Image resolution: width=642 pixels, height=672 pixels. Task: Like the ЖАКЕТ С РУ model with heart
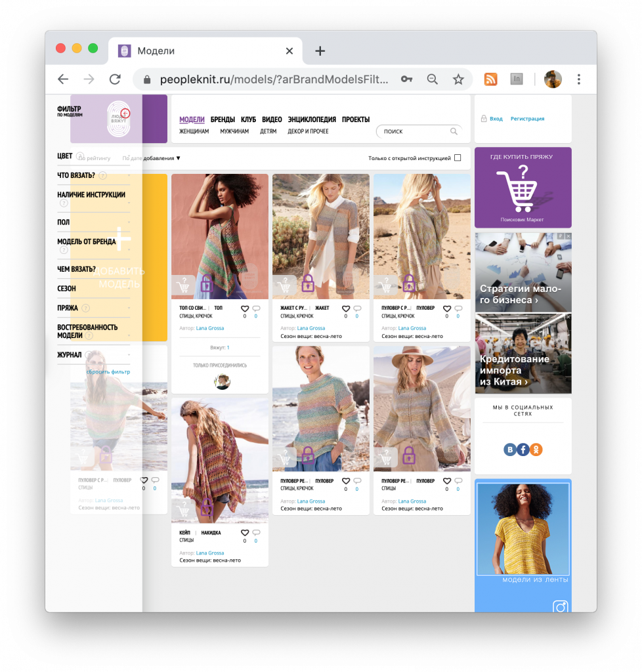(x=346, y=308)
